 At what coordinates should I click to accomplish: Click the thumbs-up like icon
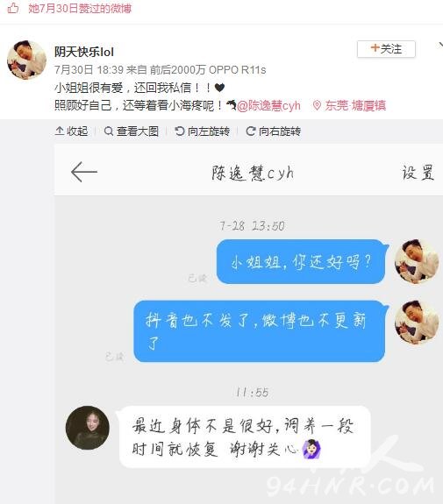13,8
